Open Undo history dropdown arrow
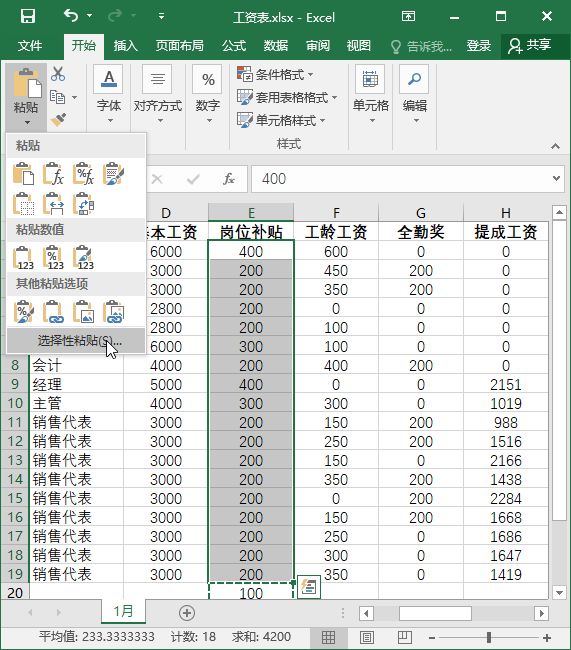Image resolution: width=571 pixels, height=650 pixels. 89,16
